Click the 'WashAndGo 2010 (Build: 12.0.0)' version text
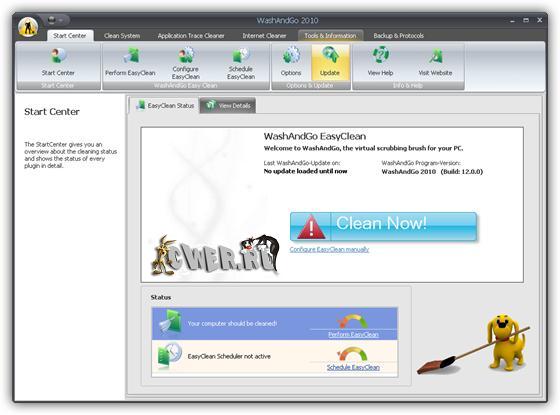 432,172
